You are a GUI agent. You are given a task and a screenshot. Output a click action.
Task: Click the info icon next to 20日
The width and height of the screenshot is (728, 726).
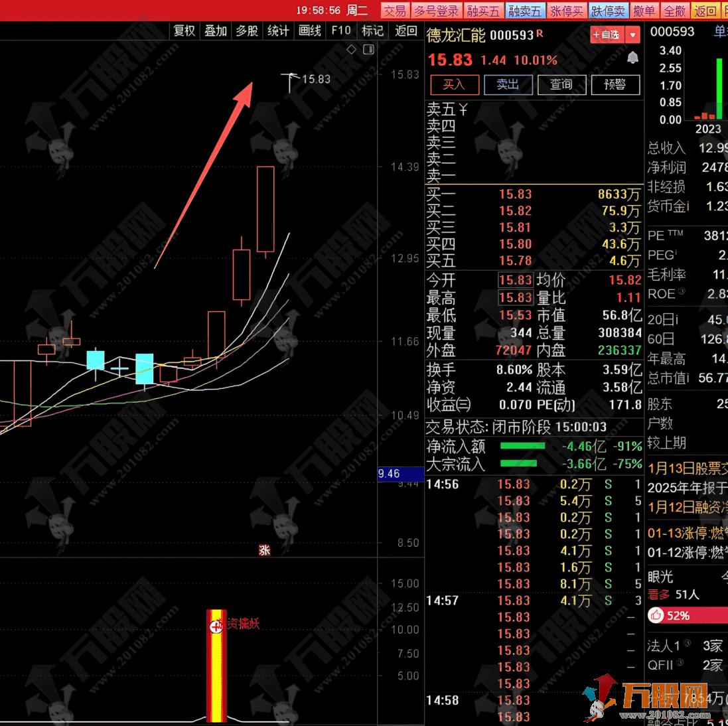coord(676,320)
